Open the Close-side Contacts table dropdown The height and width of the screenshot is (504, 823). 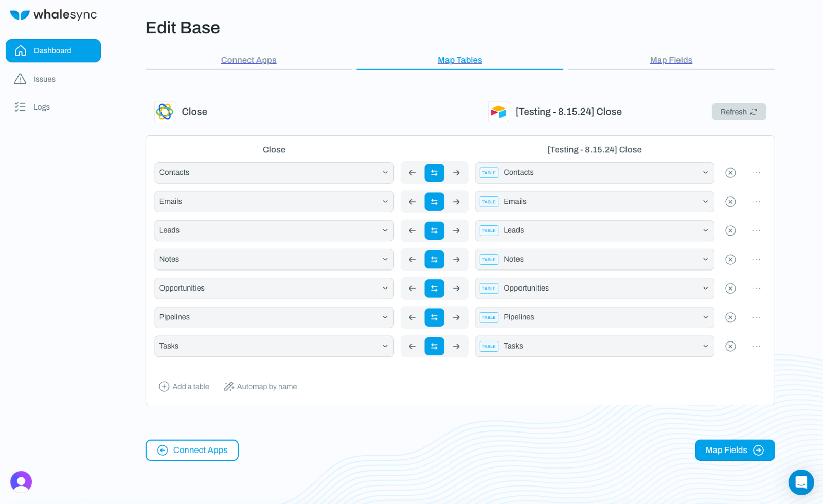274,173
